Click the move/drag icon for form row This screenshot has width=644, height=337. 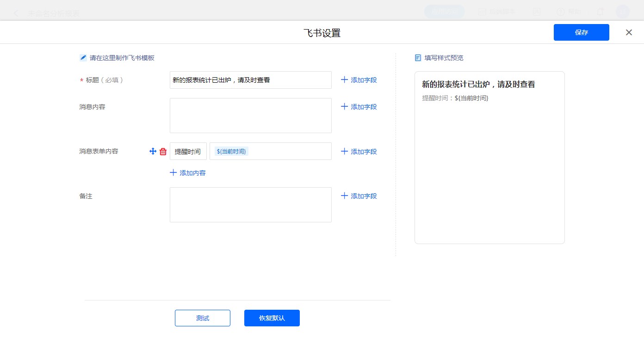click(153, 152)
